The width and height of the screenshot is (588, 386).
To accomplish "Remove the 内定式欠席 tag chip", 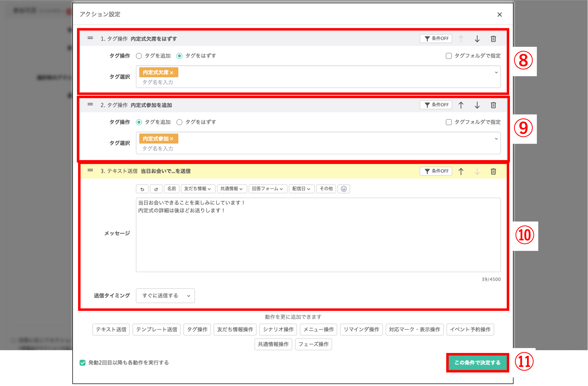I will (x=172, y=73).
